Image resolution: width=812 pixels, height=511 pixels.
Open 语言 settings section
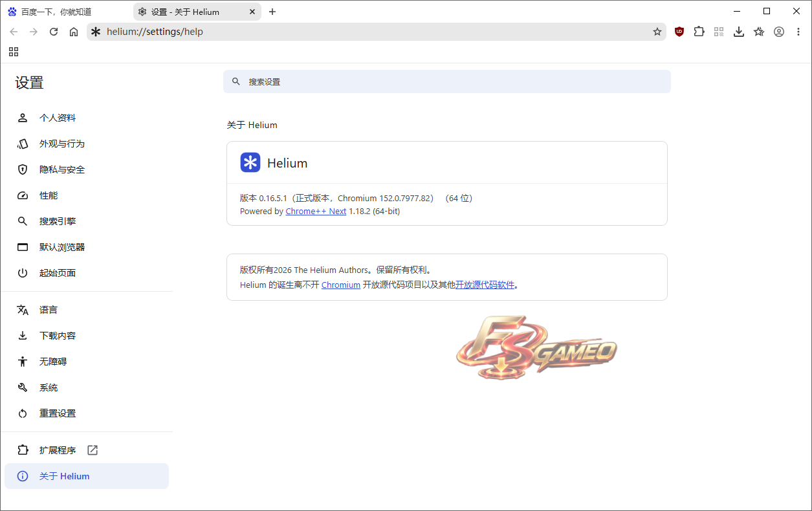(87, 310)
